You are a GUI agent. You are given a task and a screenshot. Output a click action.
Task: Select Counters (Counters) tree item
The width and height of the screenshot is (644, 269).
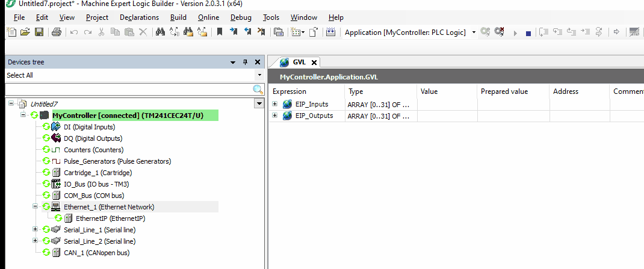point(94,150)
